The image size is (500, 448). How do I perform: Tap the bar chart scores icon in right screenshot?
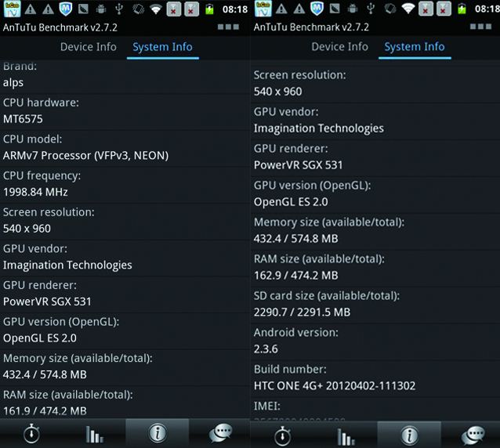pyautogui.click(x=346, y=436)
